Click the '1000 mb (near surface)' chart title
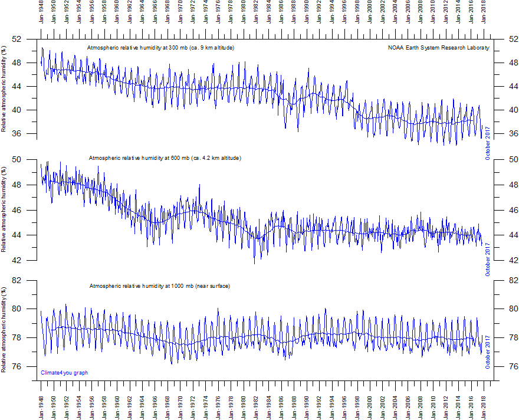519x420 pixels. tap(160, 286)
